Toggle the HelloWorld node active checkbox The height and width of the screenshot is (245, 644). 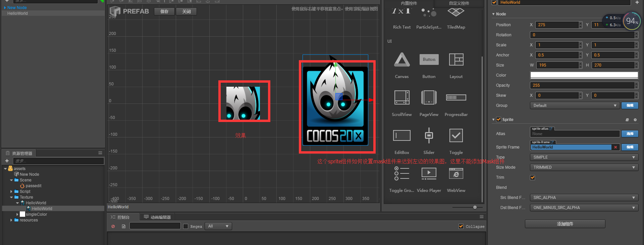pyautogui.click(x=494, y=2)
